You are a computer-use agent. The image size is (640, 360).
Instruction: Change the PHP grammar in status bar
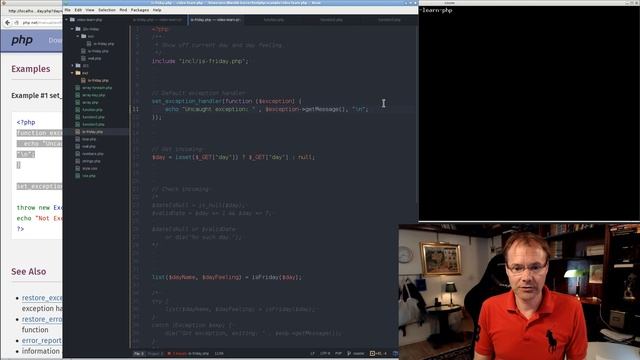pos(338,353)
